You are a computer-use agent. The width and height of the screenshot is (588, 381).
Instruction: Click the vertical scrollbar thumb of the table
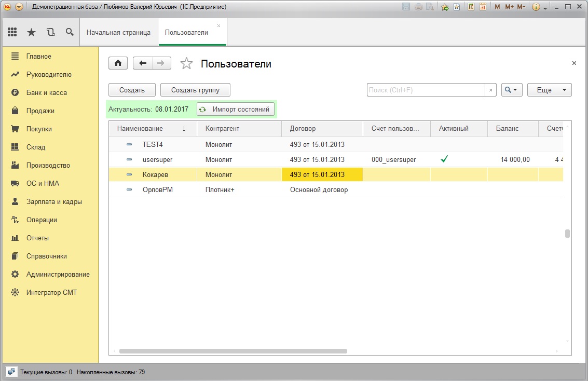567,233
